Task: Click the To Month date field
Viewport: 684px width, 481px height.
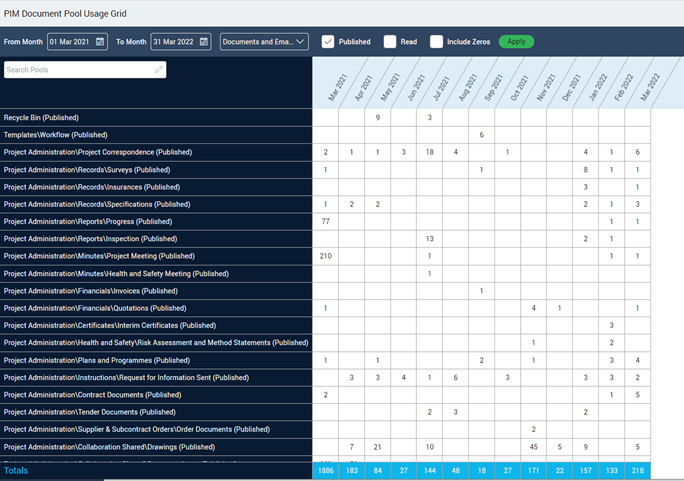Action: click(174, 42)
